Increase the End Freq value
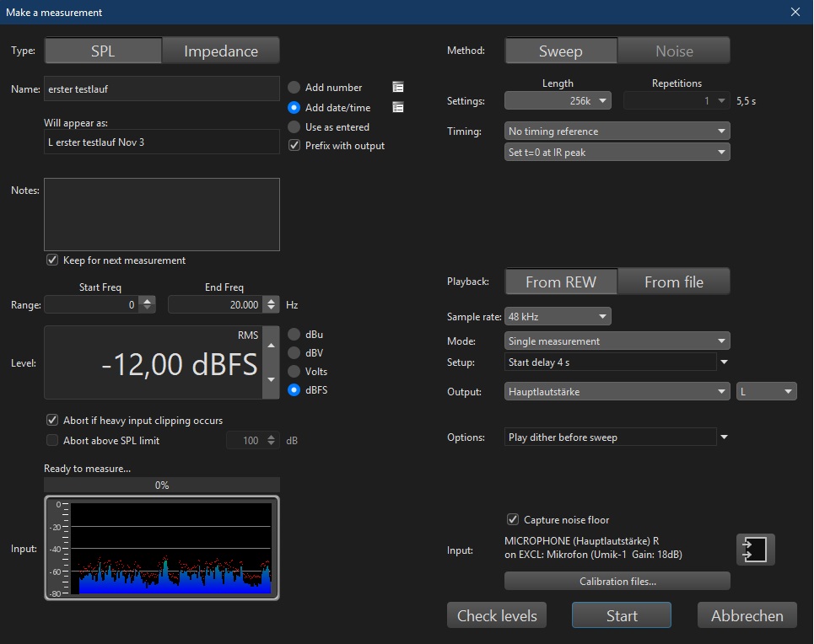 [x=272, y=300]
